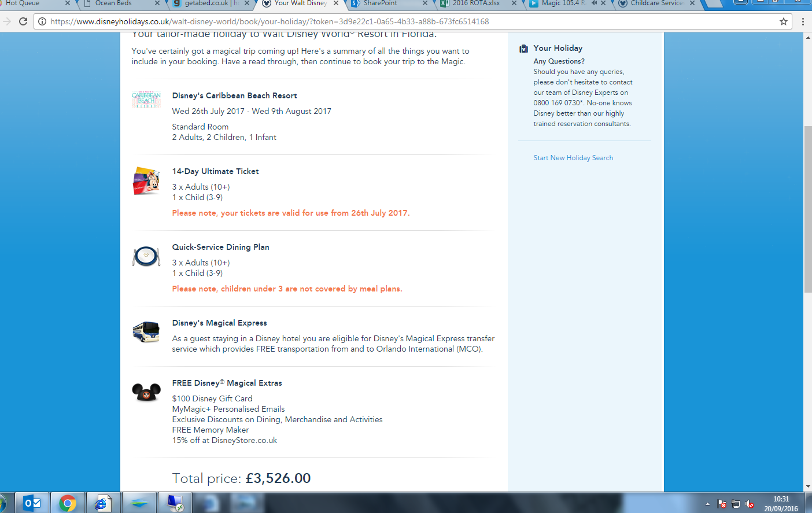The width and height of the screenshot is (812, 513).
Task: Close the Your Walt Disney tab
Action: coord(336,3)
